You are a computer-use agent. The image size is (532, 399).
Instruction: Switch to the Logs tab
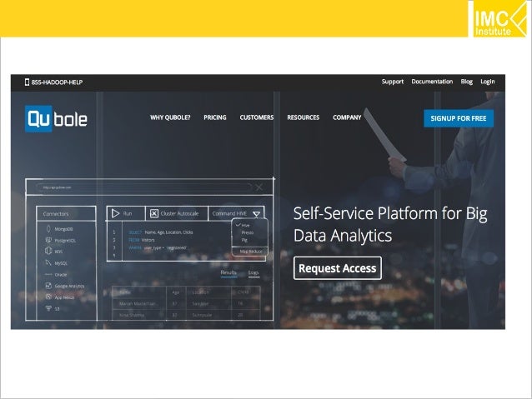pos(253,272)
